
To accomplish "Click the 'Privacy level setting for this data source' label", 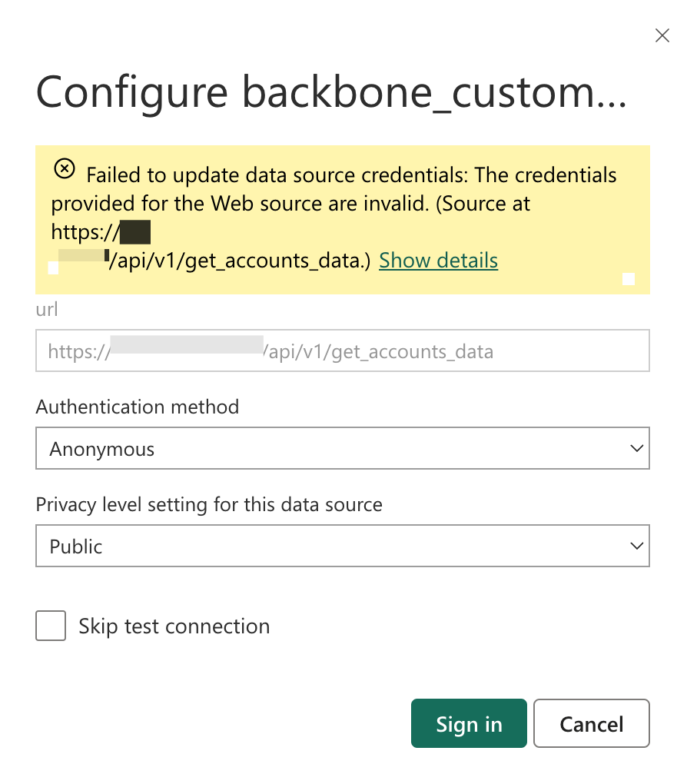I will point(209,504).
